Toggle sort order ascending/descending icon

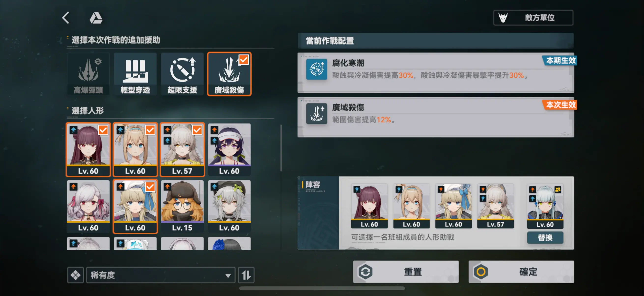click(246, 275)
